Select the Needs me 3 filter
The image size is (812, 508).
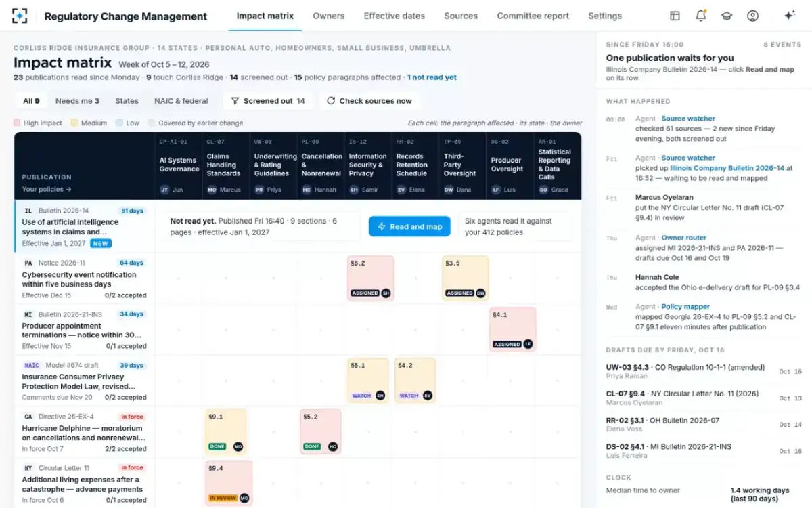(77, 101)
